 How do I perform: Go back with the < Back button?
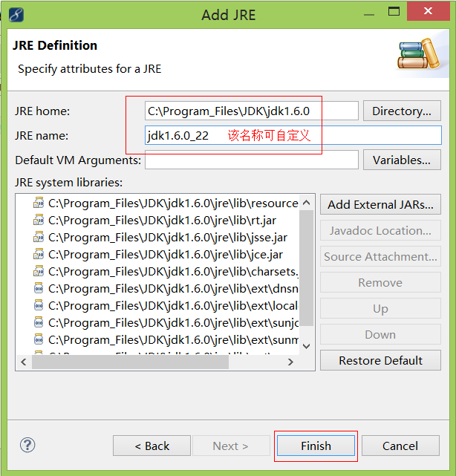[x=152, y=446]
